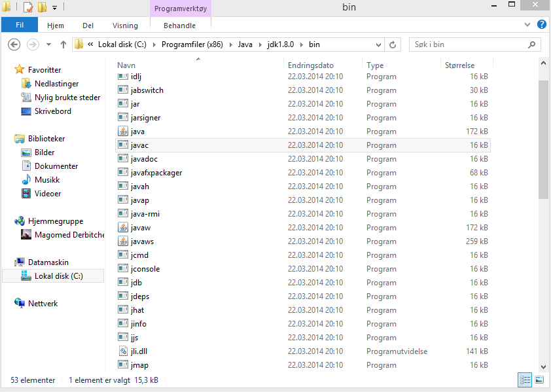Expand Programfiler (x86) breadcrumb arrow

pos(230,45)
